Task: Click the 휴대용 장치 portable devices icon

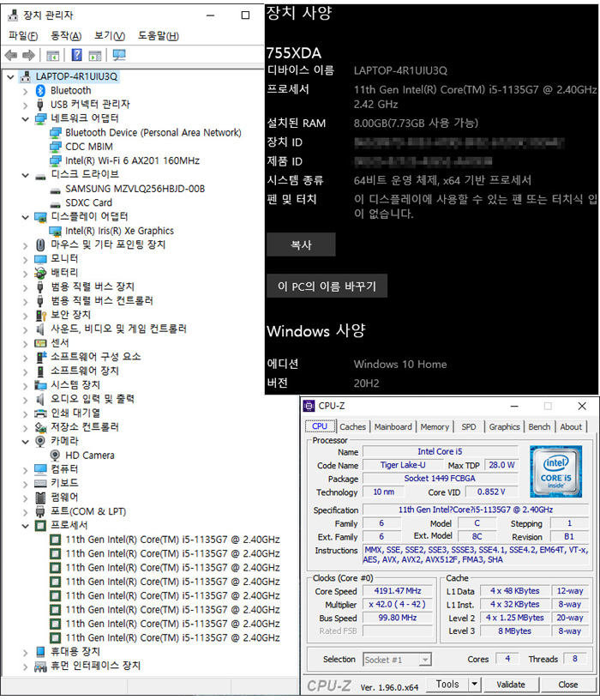Action: tap(40, 652)
